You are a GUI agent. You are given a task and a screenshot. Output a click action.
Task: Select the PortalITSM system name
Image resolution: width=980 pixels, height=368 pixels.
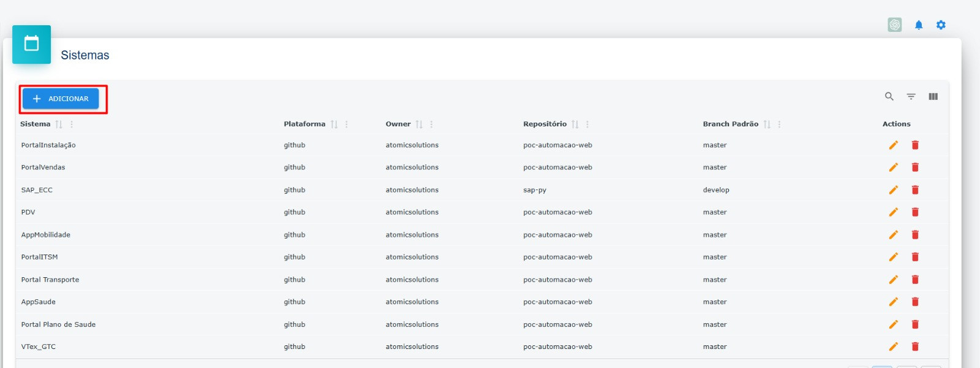(x=40, y=257)
